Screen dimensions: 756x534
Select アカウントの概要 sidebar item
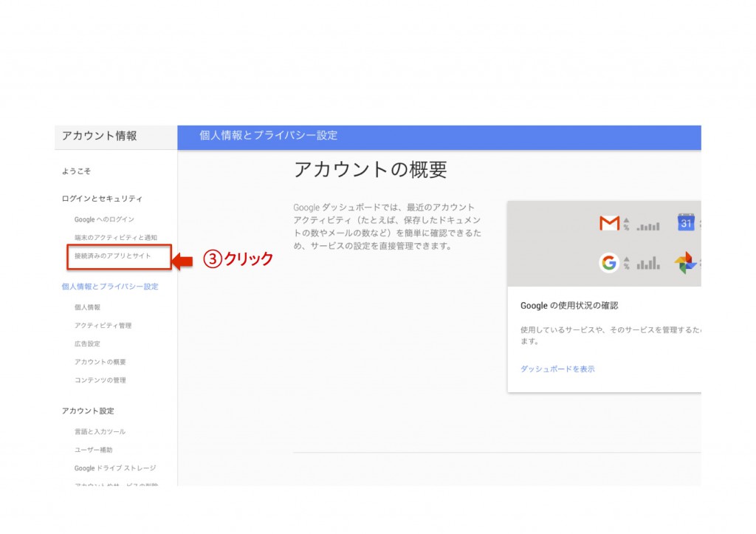100,362
